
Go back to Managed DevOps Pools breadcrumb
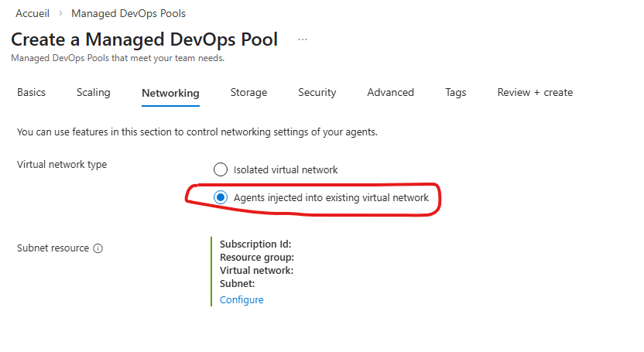pos(128,13)
